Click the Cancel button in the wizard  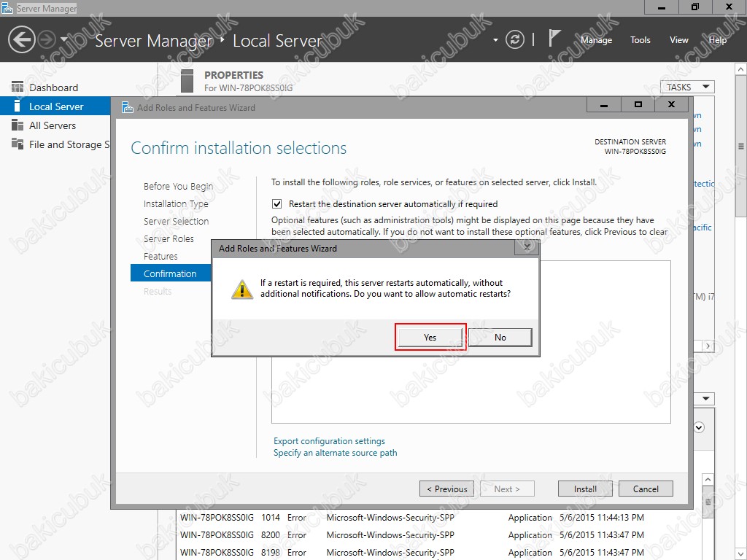tap(646, 489)
